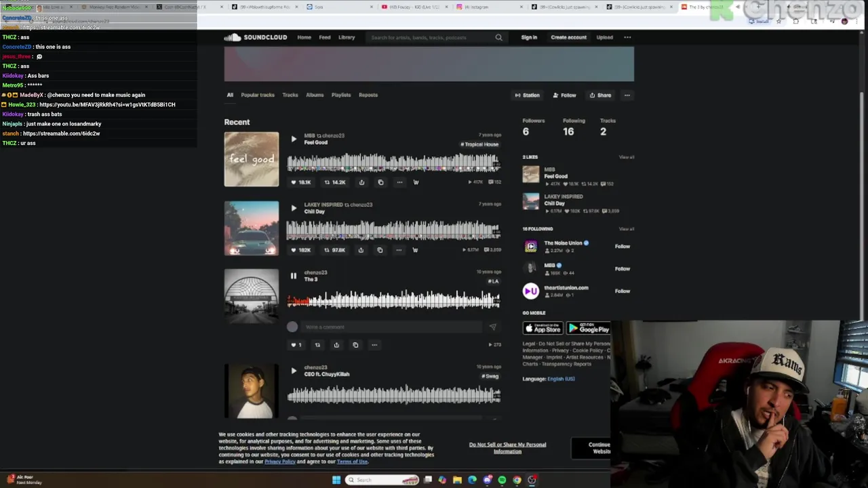This screenshot has width=868, height=488.
Task: Open more options for Chill Day
Action: (x=399, y=250)
